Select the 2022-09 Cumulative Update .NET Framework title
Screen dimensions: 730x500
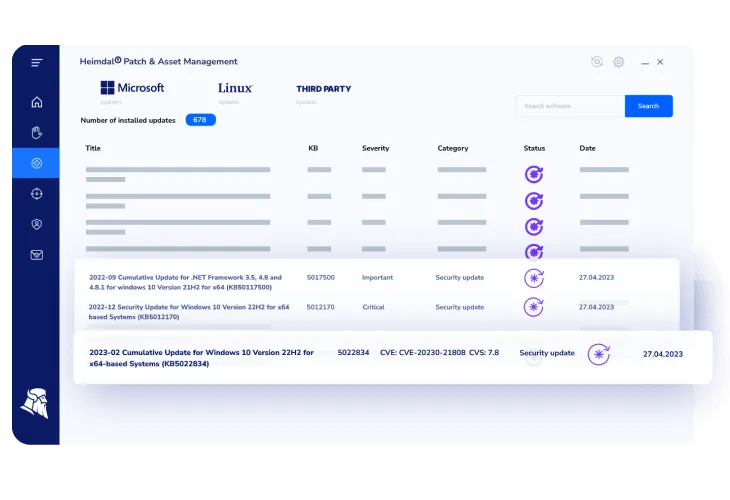tap(185, 282)
